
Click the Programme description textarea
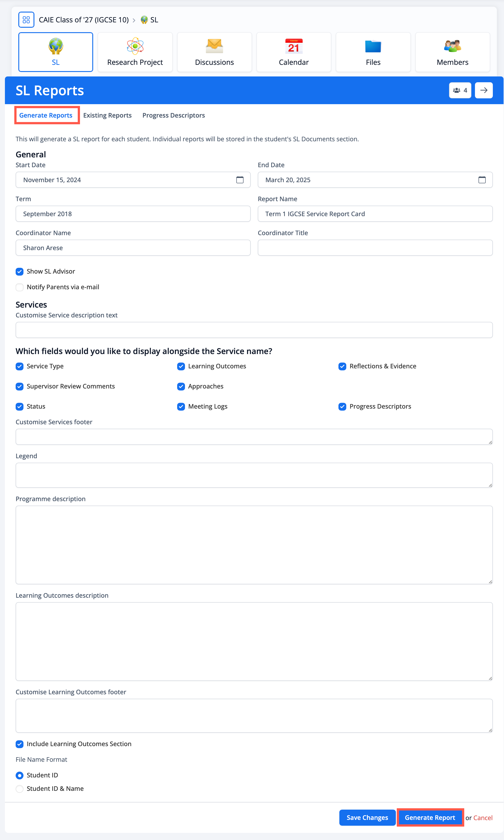[x=254, y=545]
